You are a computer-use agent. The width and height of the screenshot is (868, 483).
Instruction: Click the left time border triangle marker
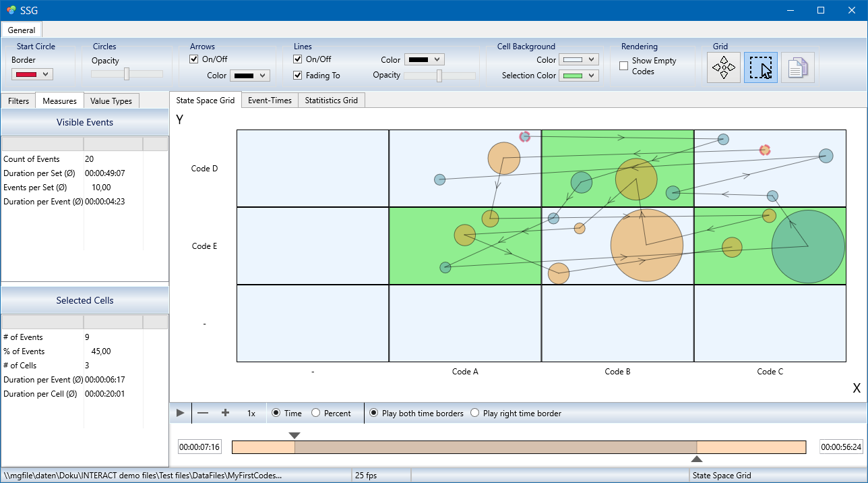(294, 435)
